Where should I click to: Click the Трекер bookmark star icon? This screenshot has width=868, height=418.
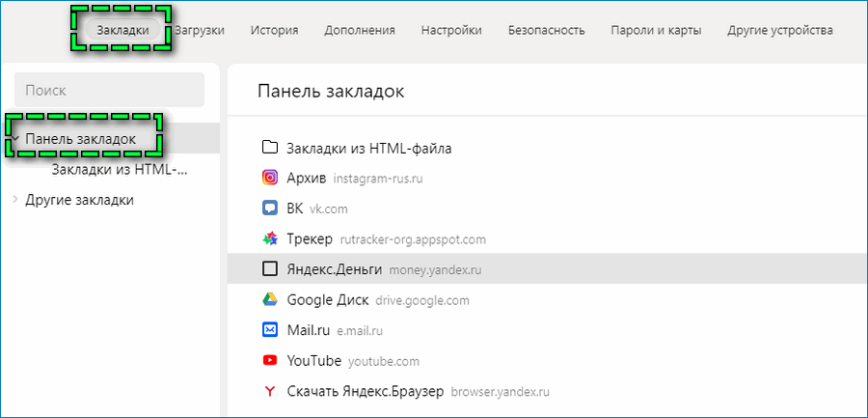click(269, 239)
